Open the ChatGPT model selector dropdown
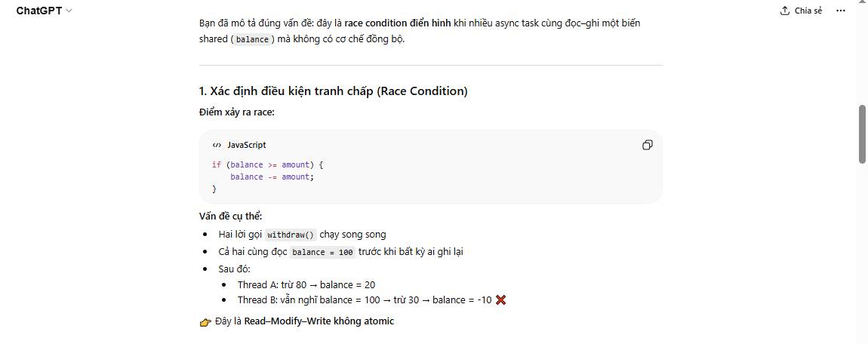 coord(45,11)
